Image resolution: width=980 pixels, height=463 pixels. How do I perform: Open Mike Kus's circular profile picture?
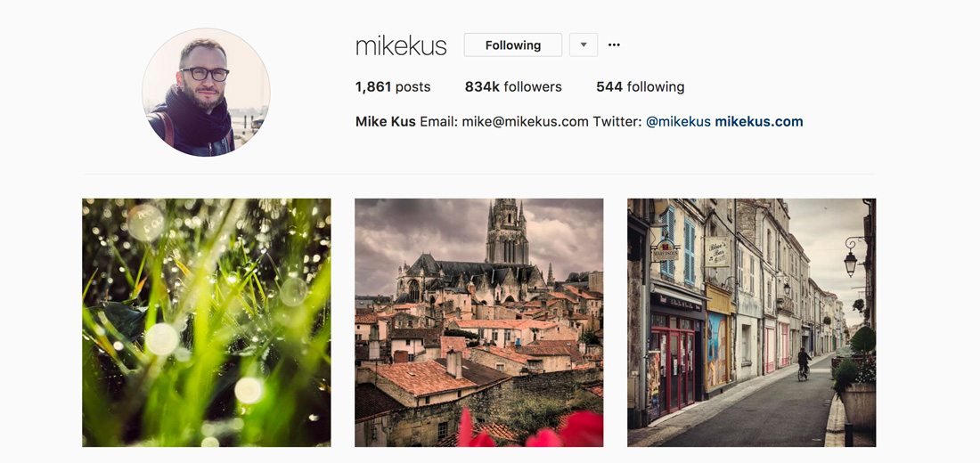click(207, 92)
